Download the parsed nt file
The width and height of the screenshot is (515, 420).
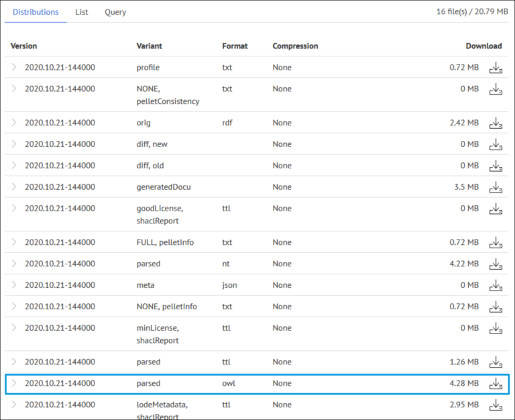point(496,264)
